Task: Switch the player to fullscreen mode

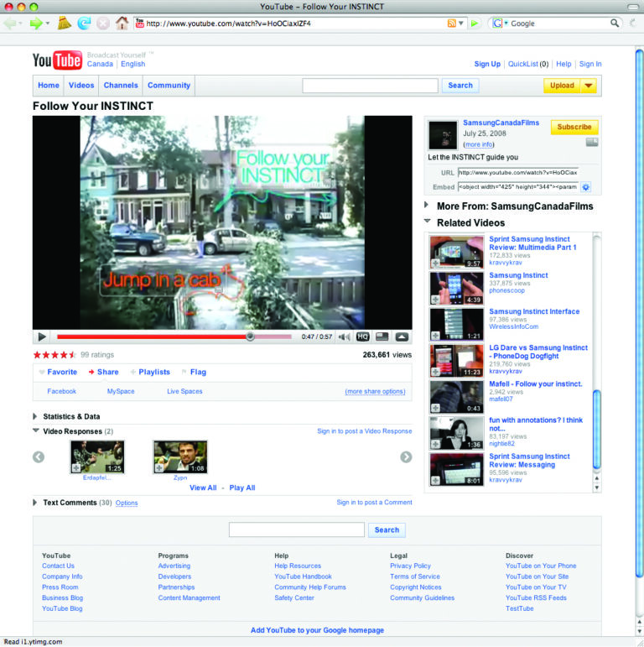Action: [402, 337]
